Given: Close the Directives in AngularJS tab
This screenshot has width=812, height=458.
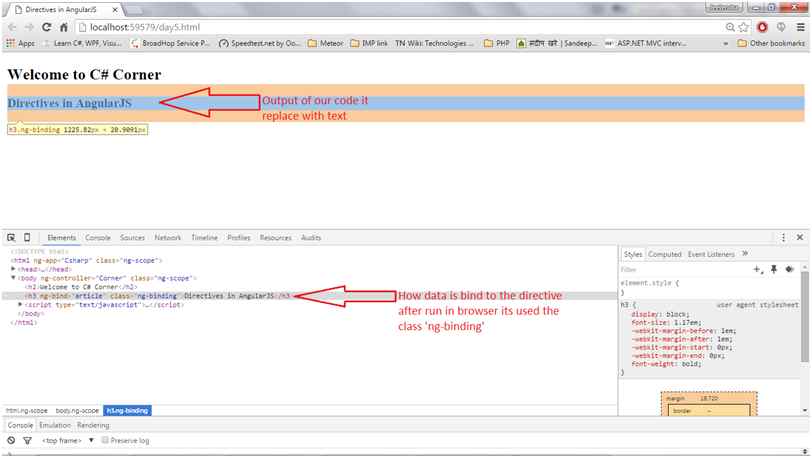Looking at the screenshot, I should 115,9.
